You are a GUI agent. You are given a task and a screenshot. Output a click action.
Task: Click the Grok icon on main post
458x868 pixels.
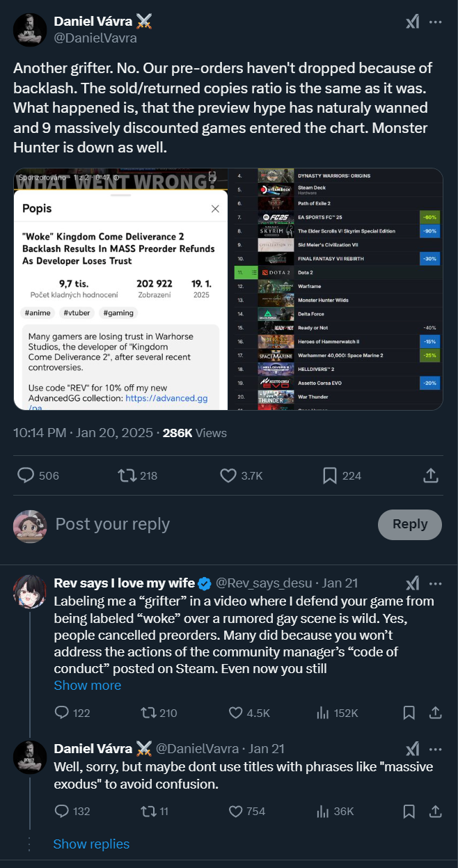(413, 22)
